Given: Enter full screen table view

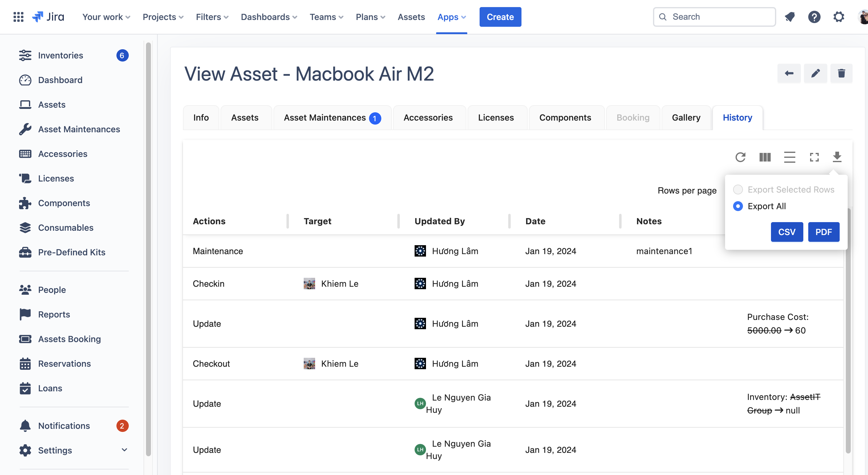Looking at the screenshot, I should (814, 157).
